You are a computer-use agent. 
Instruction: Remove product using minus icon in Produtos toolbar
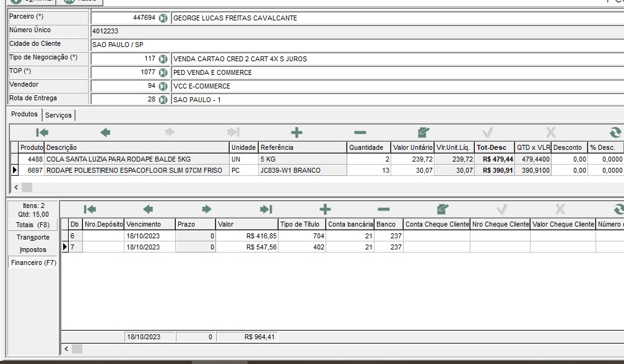tap(360, 132)
